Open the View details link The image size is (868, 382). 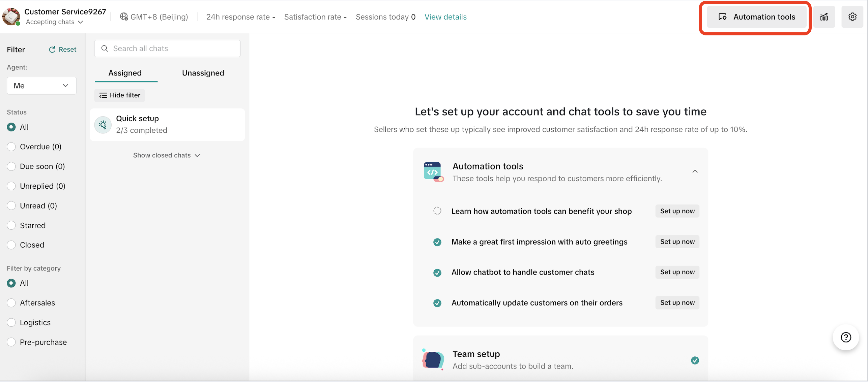(x=445, y=17)
